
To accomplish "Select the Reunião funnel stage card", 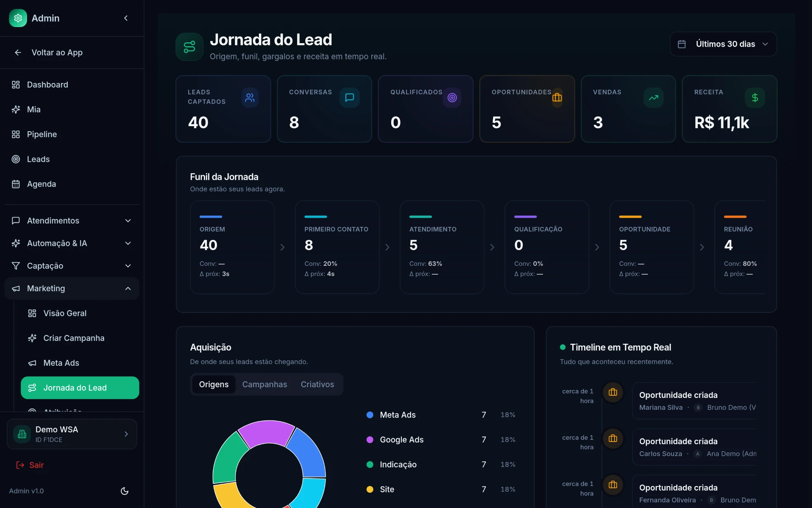I will click(740, 247).
